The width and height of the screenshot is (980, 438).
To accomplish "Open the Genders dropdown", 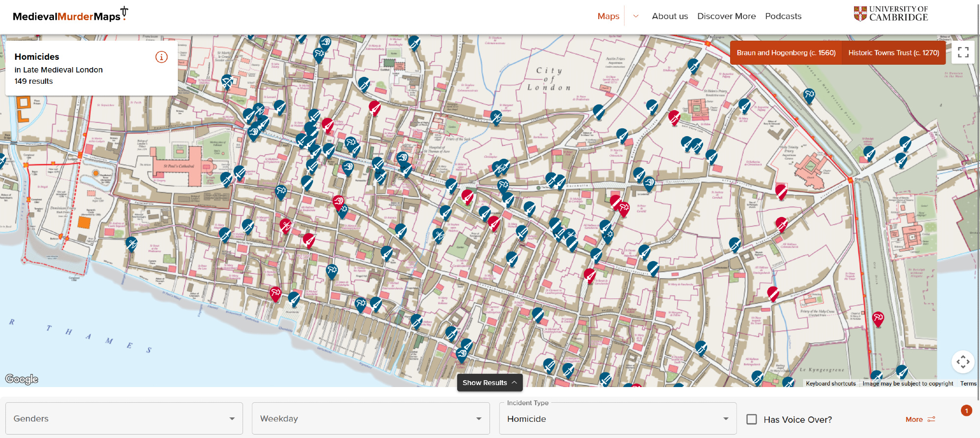I will point(124,418).
